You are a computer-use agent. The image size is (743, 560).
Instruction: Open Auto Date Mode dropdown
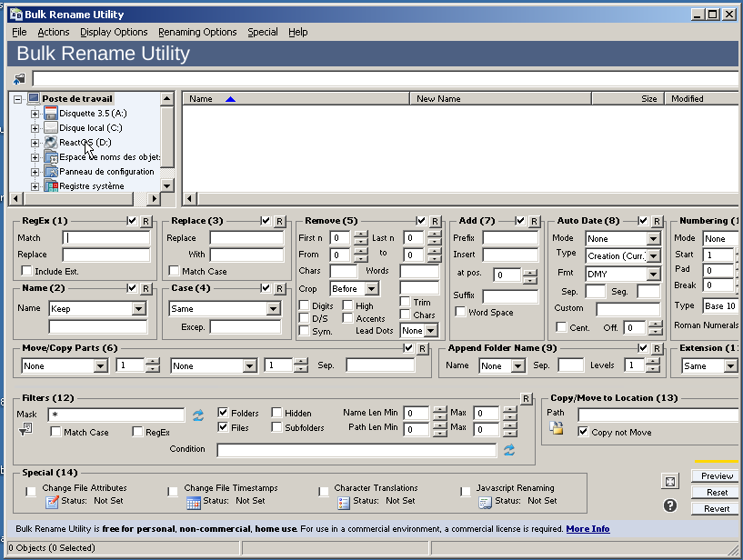[x=654, y=239]
